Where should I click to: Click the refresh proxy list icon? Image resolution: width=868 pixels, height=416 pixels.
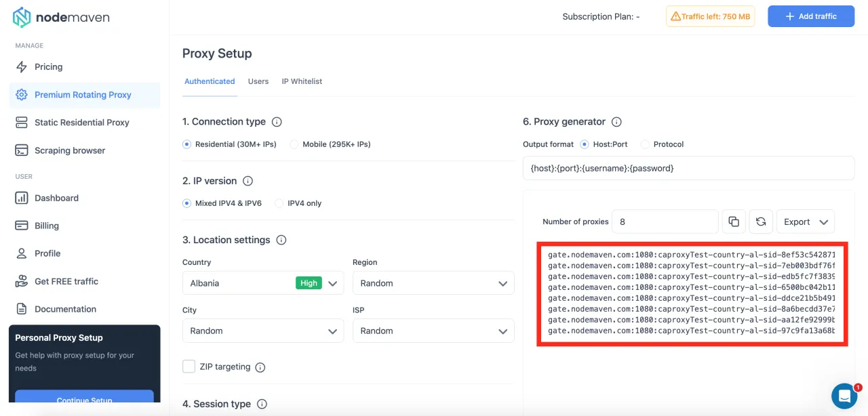pos(761,222)
